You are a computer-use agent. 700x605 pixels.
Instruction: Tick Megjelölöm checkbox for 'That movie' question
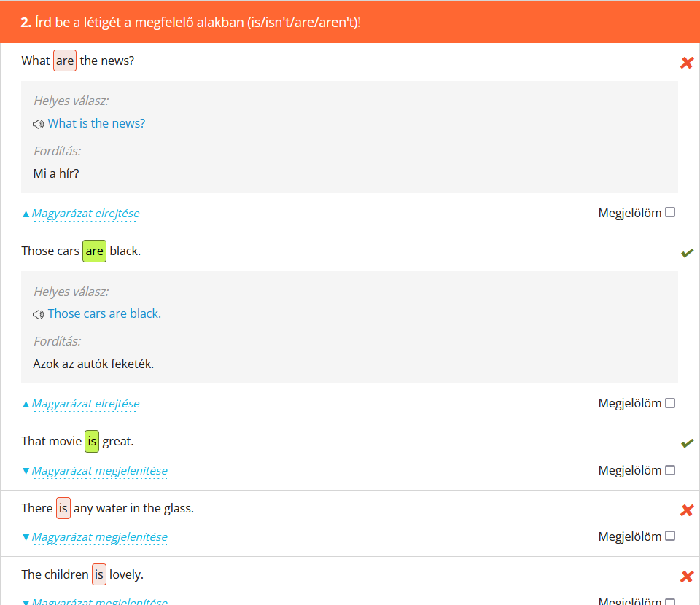coord(670,470)
